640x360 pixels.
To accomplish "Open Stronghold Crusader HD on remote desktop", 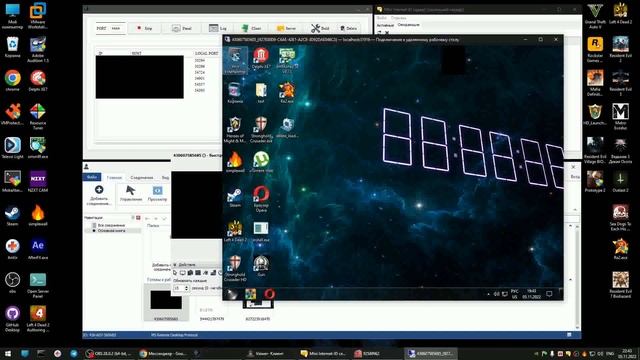I will [x=235, y=268].
